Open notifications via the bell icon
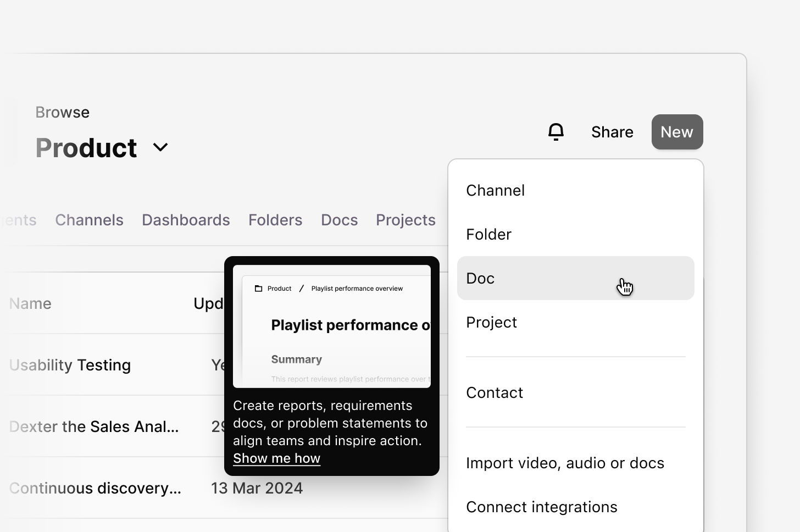This screenshot has width=800, height=532. tap(556, 132)
